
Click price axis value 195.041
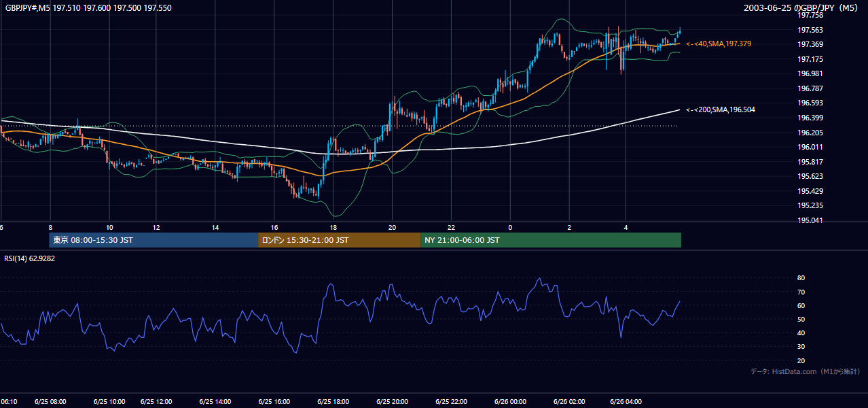tap(810, 220)
